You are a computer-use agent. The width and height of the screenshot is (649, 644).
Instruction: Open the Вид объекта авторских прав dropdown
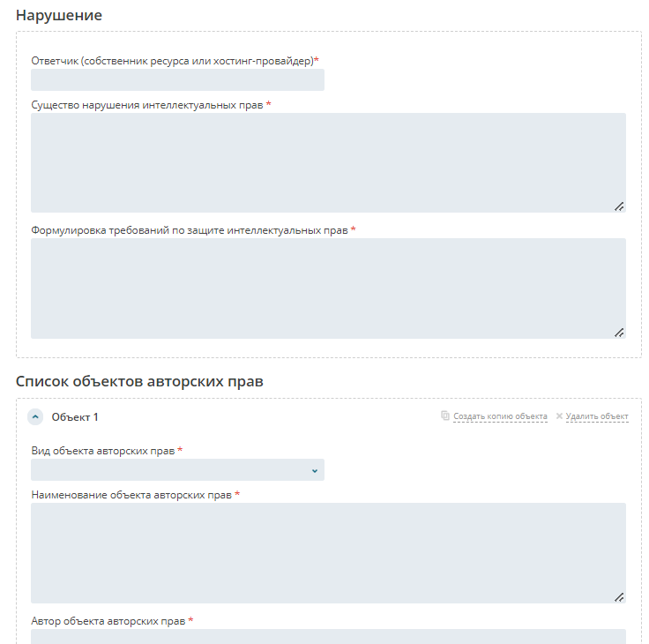click(x=177, y=470)
